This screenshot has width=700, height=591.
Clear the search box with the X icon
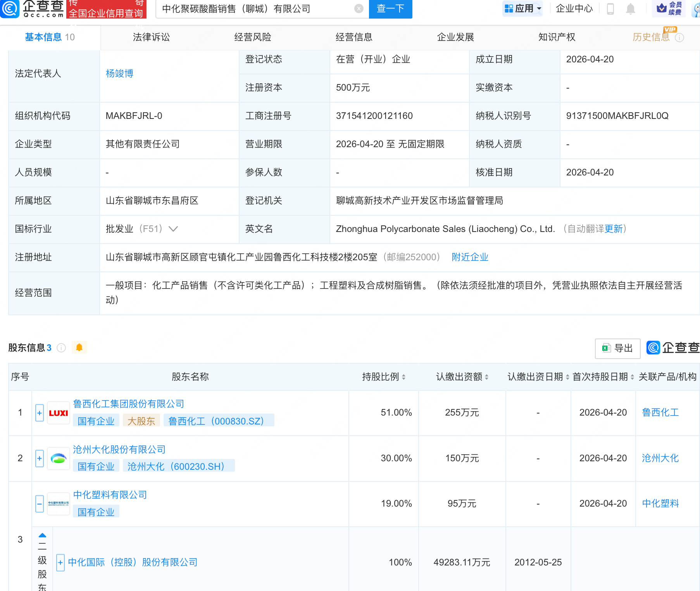pos(359,9)
